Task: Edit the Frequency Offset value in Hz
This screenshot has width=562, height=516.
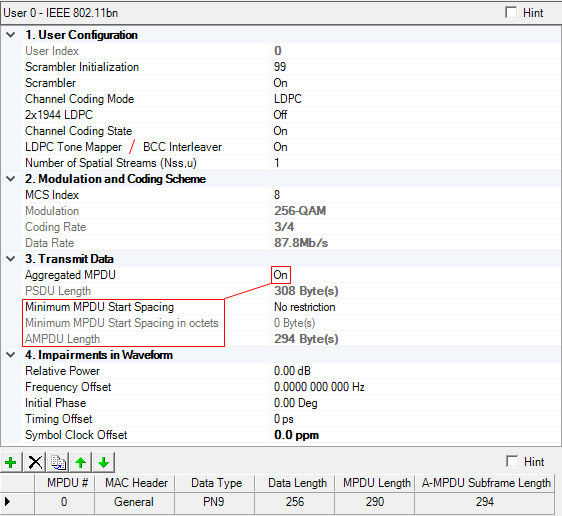Action: tap(319, 387)
